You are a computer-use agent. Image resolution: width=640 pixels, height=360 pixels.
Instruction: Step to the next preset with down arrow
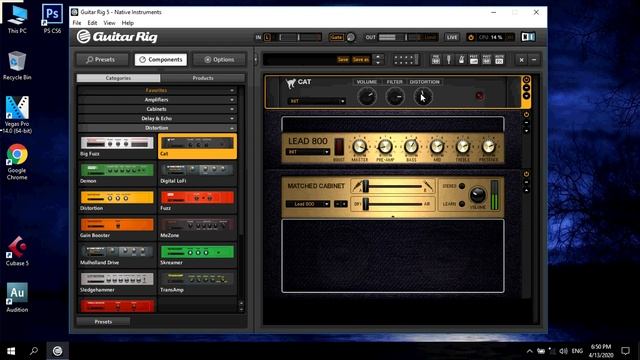point(378,62)
